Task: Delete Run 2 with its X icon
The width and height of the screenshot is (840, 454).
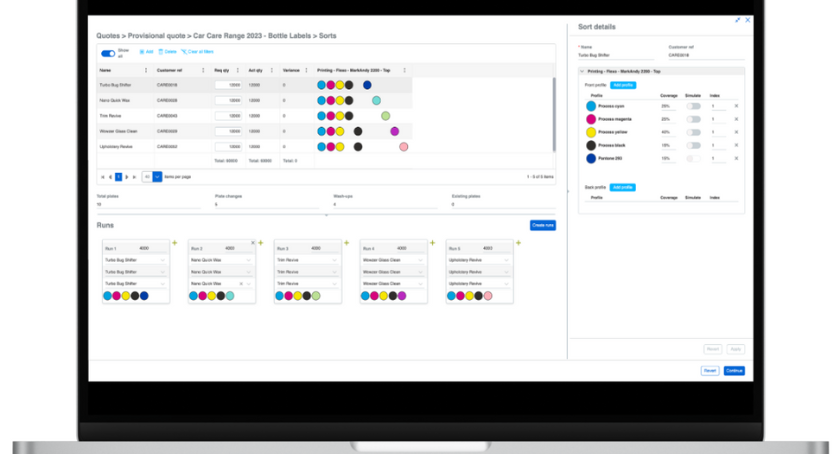Action: [x=253, y=243]
